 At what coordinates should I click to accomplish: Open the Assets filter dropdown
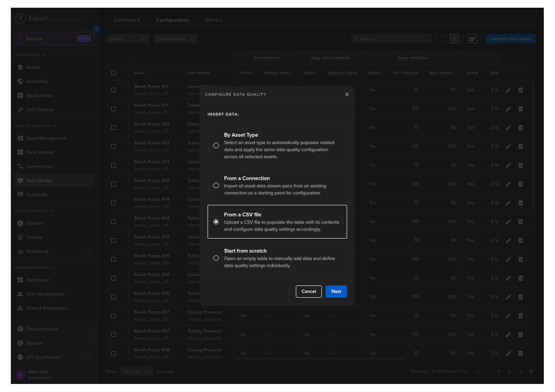[127, 39]
